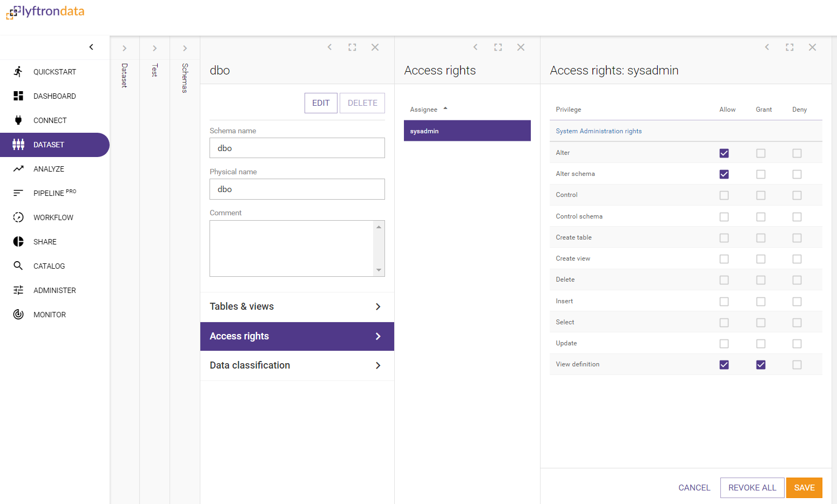Uncheck Allow for View definition
837x504 pixels.
[x=724, y=365]
